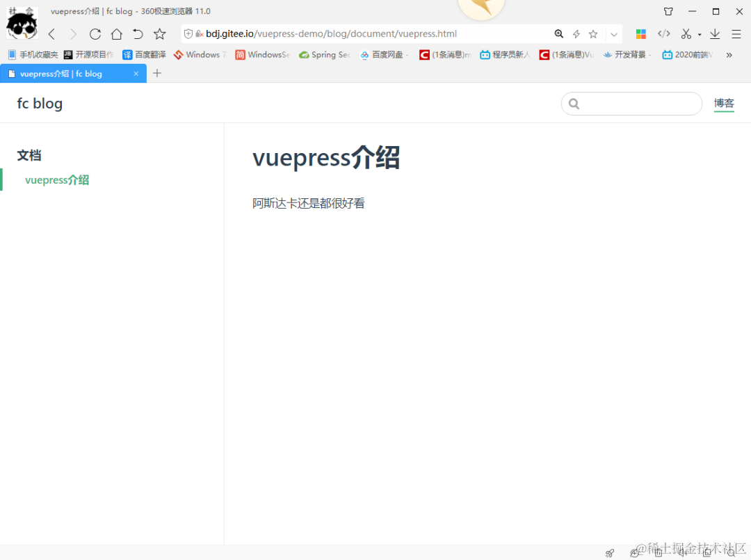
Task: Click the security shield icon in address bar
Action: [188, 33]
